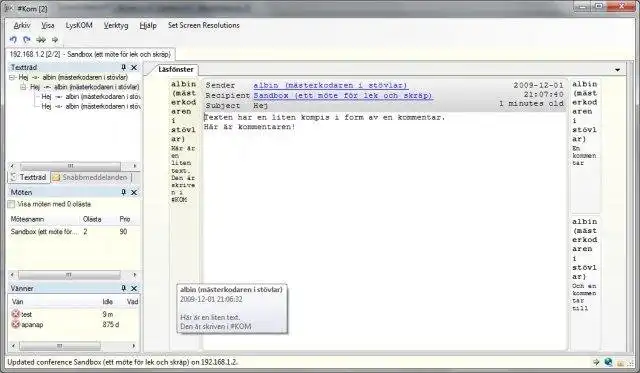The height and width of the screenshot is (373, 640).
Task: Toggle 'Visa möten med 0 olästa' checkbox
Action: tap(11, 204)
